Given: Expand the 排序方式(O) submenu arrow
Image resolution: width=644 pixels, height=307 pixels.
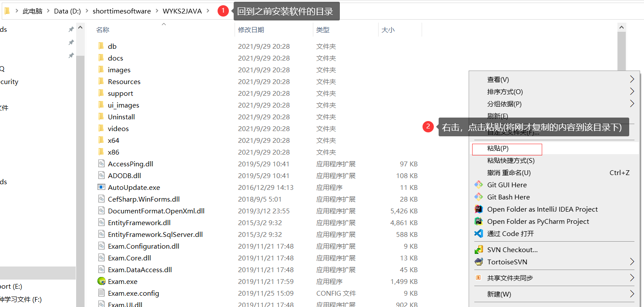Looking at the screenshot, I should coord(632,91).
